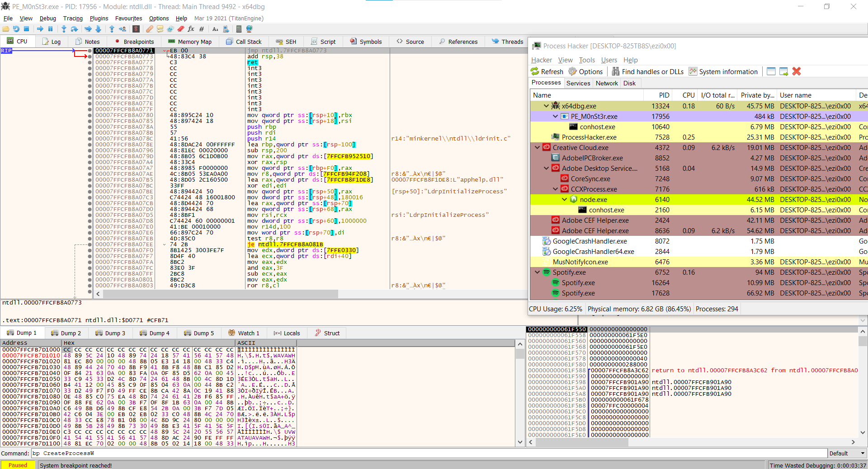Click the Open file folder icon in x64dbg toolbar
Viewport: 868px width, 469px height.
(x=6, y=29)
